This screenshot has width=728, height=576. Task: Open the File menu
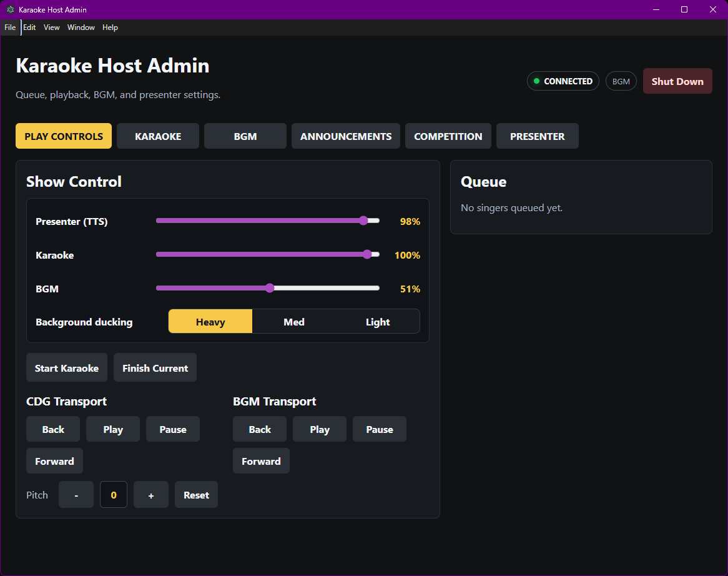click(10, 27)
